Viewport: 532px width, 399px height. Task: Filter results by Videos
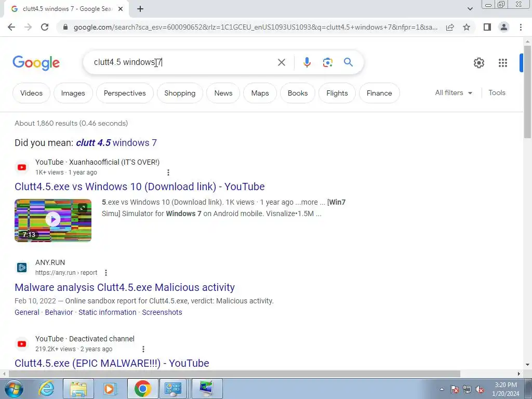[x=31, y=93]
